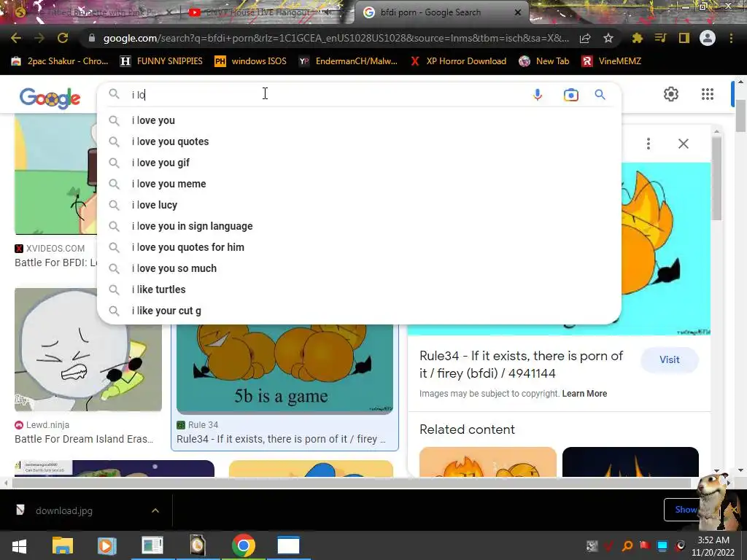Expand the download.jpg options chevron
This screenshot has height=560, width=747.
155,510
